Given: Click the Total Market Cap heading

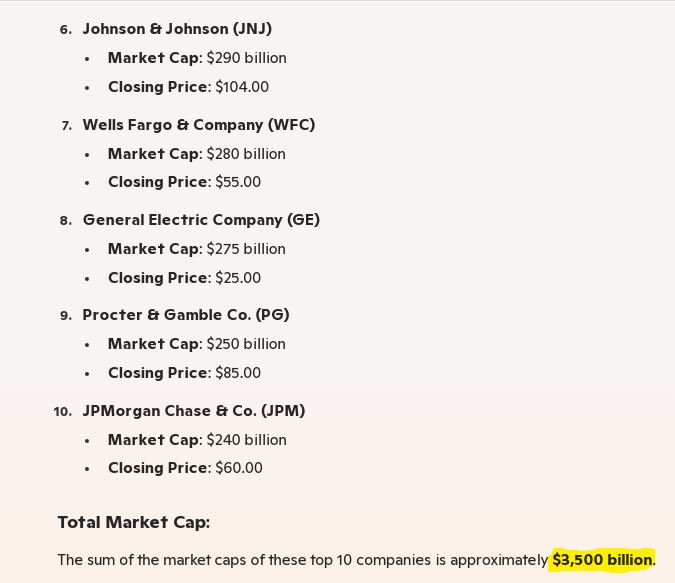Looking at the screenshot, I should [133, 522].
